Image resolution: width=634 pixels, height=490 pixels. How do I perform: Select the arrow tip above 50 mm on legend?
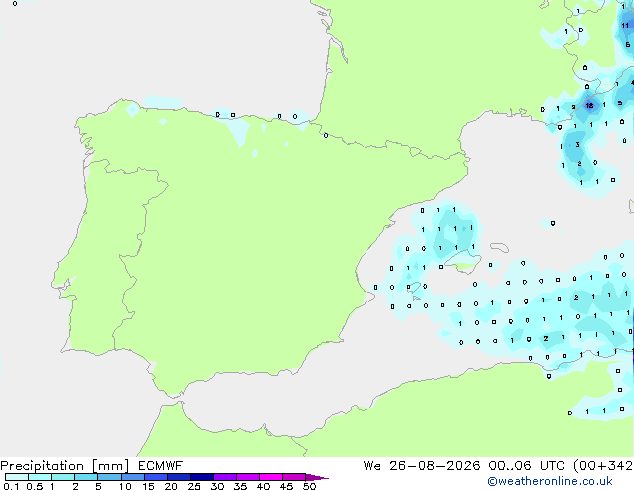317,477
